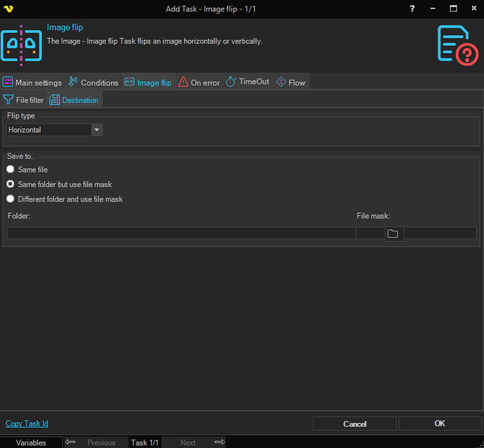Click the Horizontal flip type combo box

click(49, 130)
